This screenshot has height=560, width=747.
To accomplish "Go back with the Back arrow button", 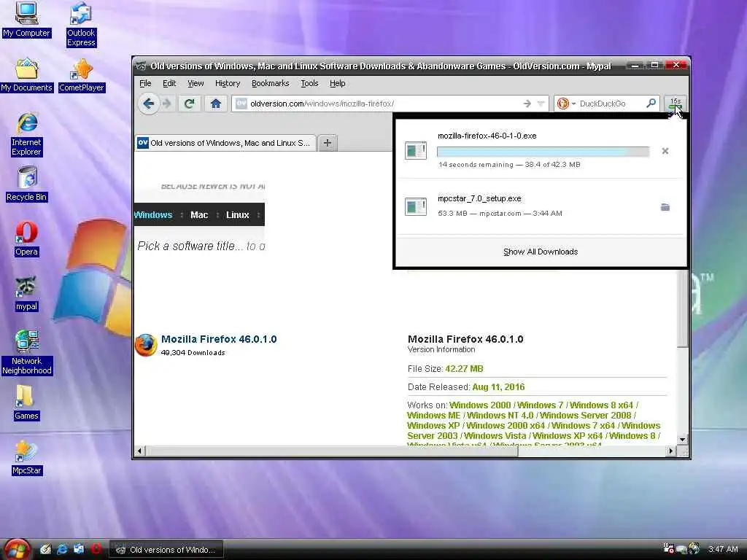I will pyautogui.click(x=149, y=104).
